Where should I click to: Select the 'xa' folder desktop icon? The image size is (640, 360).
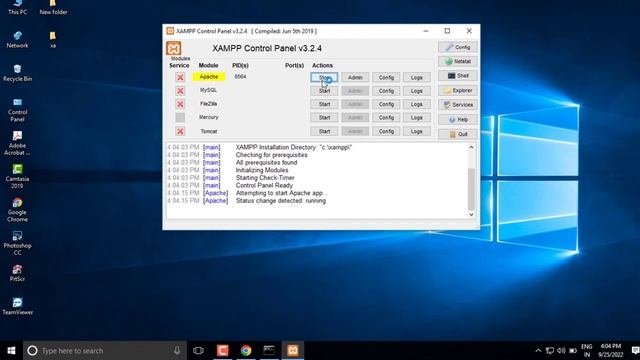click(53, 40)
